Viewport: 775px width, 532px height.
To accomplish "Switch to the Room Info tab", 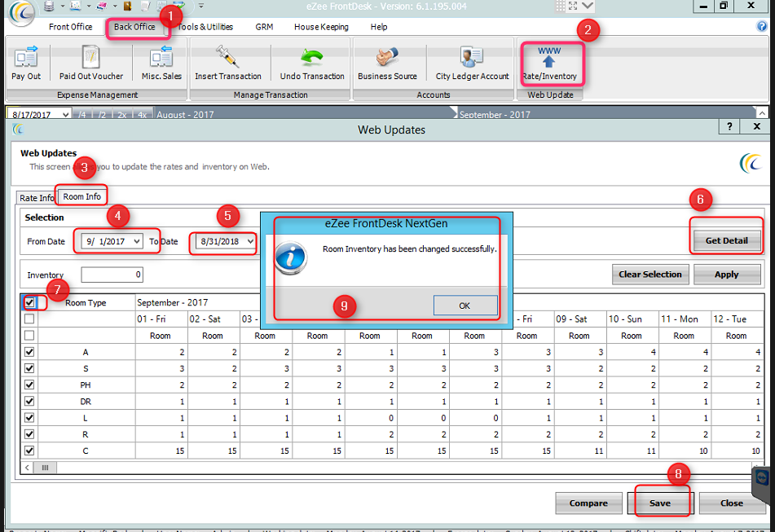I will 82,196.
